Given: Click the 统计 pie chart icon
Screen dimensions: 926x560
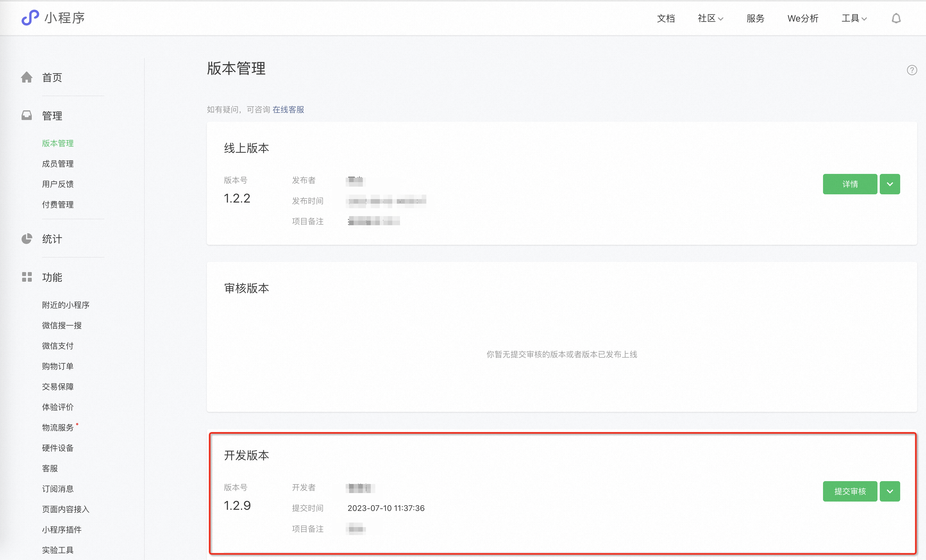Looking at the screenshot, I should click(x=27, y=239).
